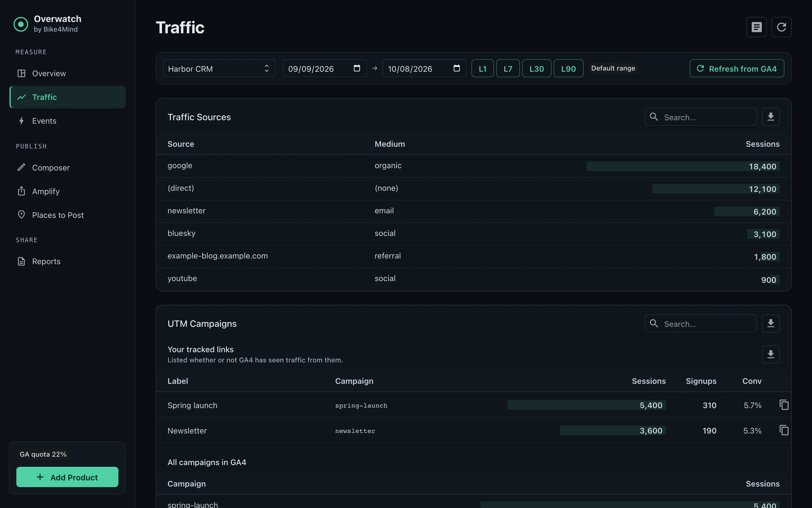Click the Conv column header

click(x=752, y=381)
